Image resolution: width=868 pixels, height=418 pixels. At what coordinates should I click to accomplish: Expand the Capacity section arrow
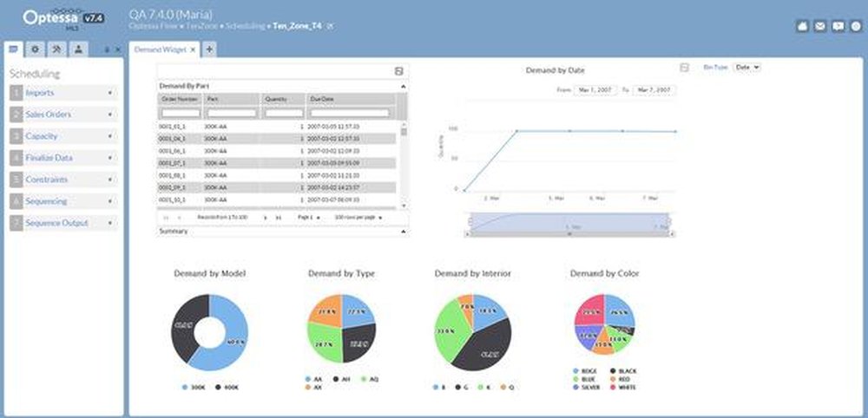tap(110, 136)
